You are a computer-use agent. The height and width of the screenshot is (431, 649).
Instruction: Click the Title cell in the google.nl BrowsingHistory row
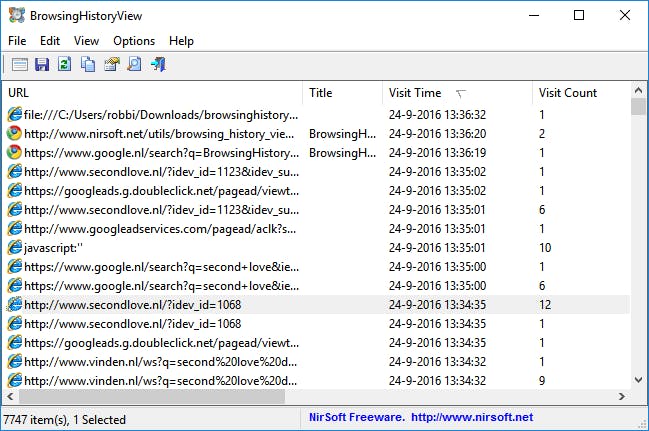[x=342, y=153]
